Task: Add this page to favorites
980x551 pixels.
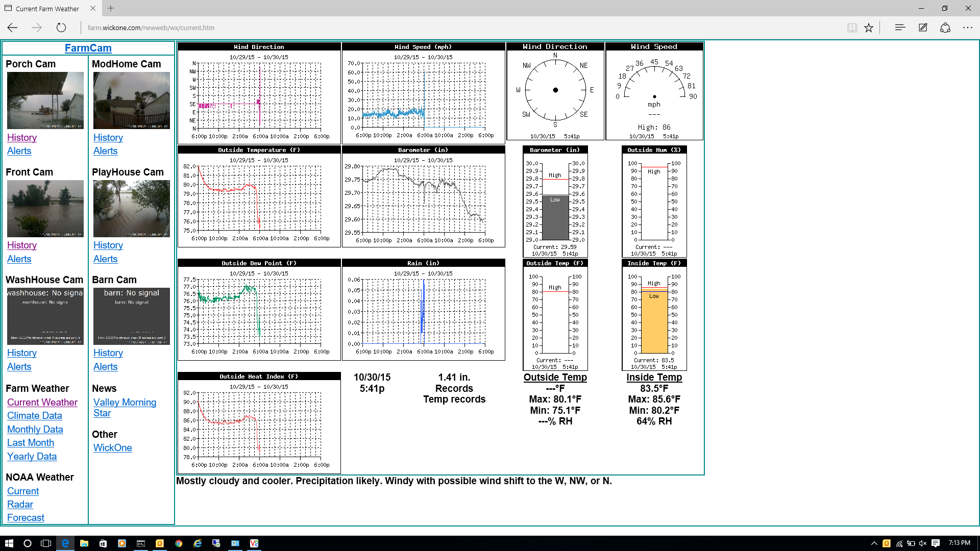Action: [869, 28]
